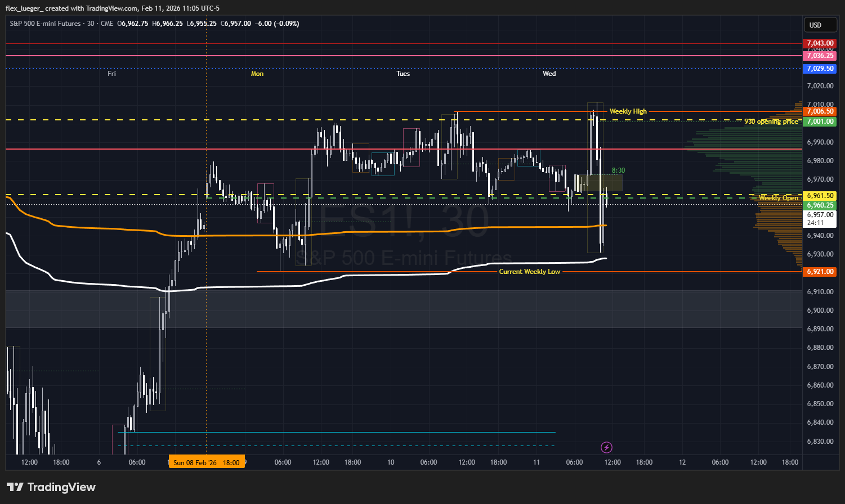The width and height of the screenshot is (845, 504).
Task: Click the orange Sun 08 Feb '26 date marker
Action: tap(207, 462)
